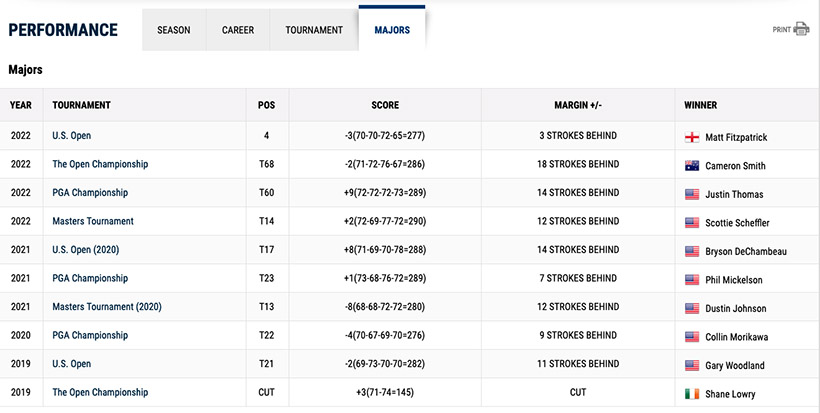Open the 2022 U.S. Open link
Screen dimensions: 820x413
(72, 136)
